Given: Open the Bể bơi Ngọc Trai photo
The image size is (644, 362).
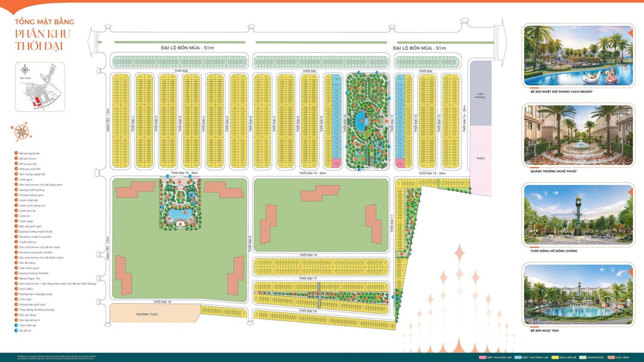Looking at the screenshot, I should [x=578, y=294].
